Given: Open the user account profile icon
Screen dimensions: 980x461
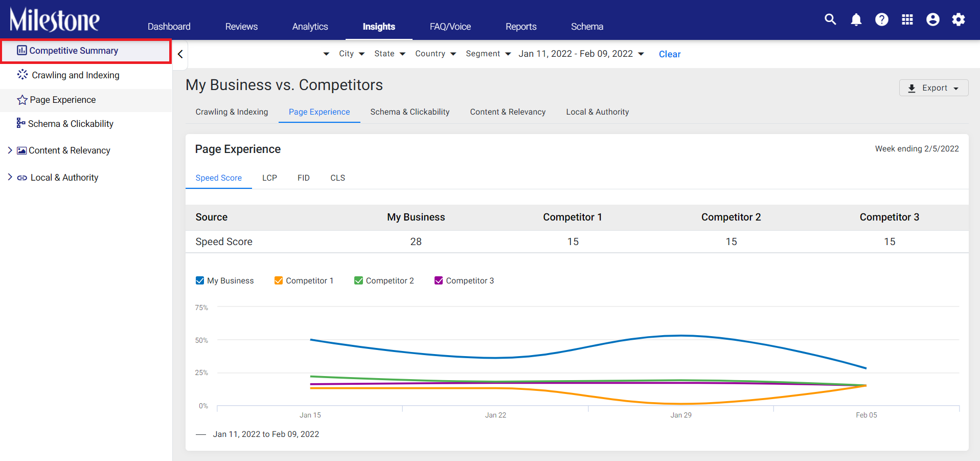Looking at the screenshot, I should pos(932,19).
